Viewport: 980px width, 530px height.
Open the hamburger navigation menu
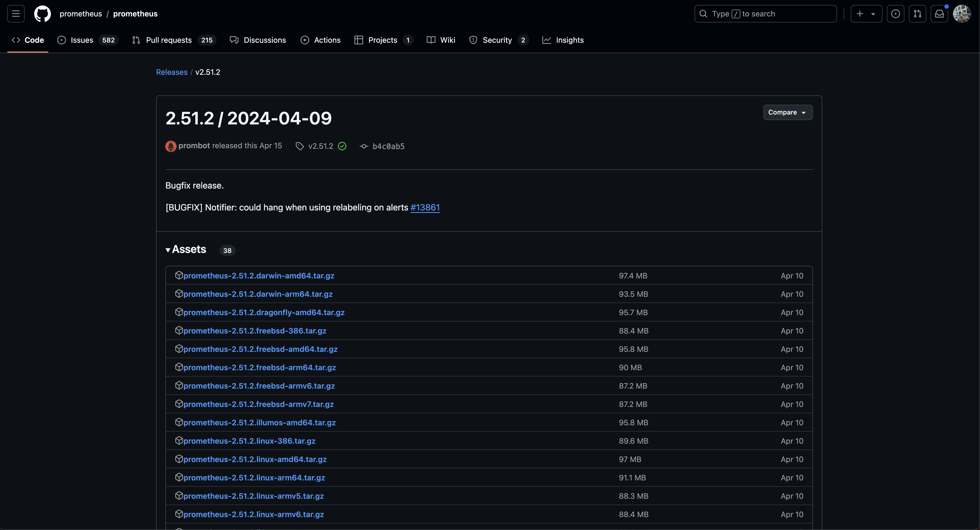point(16,14)
